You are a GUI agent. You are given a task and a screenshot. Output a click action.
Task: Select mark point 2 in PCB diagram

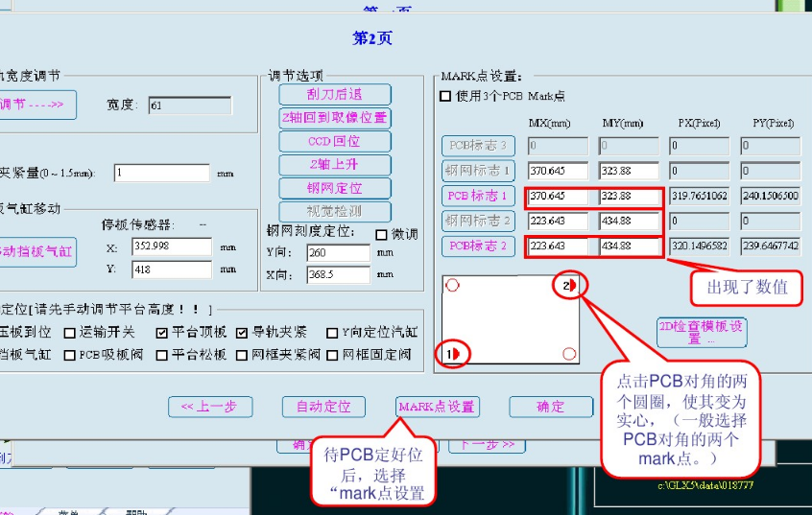569,285
